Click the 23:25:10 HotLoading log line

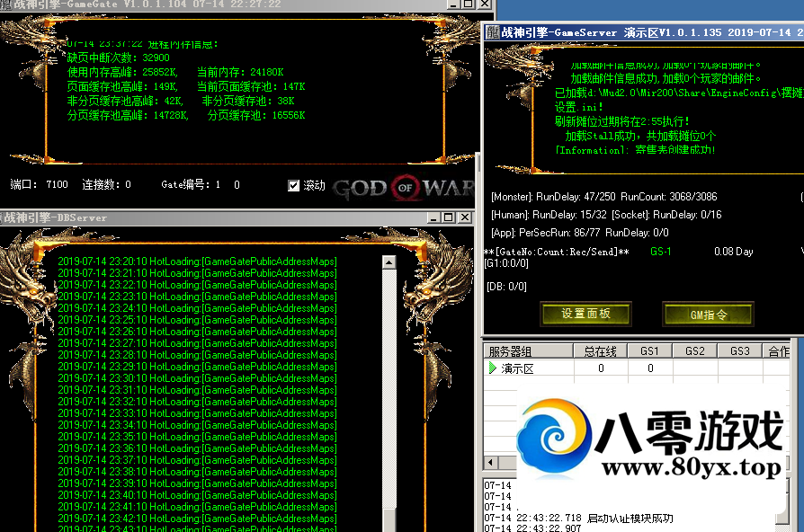coord(198,320)
